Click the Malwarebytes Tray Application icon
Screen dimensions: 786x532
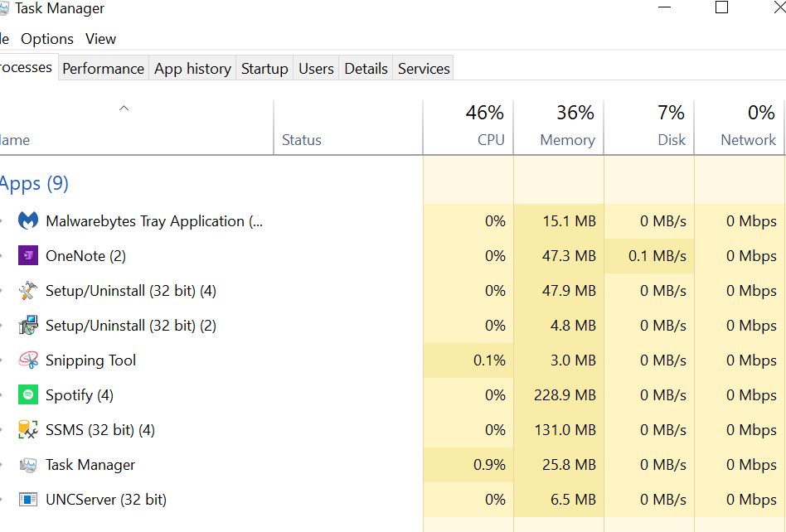coord(28,221)
